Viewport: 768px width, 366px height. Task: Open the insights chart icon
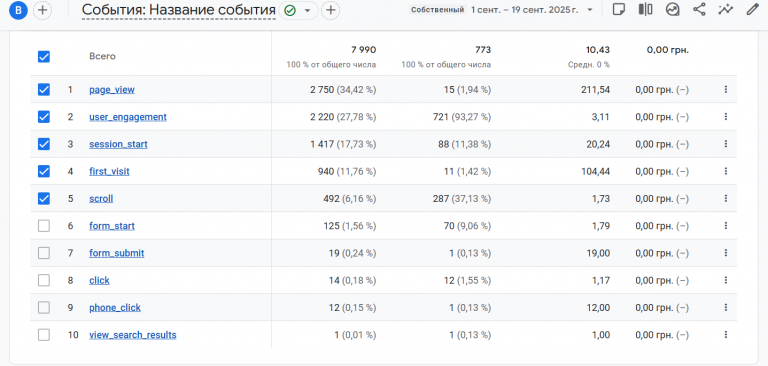[672, 10]
